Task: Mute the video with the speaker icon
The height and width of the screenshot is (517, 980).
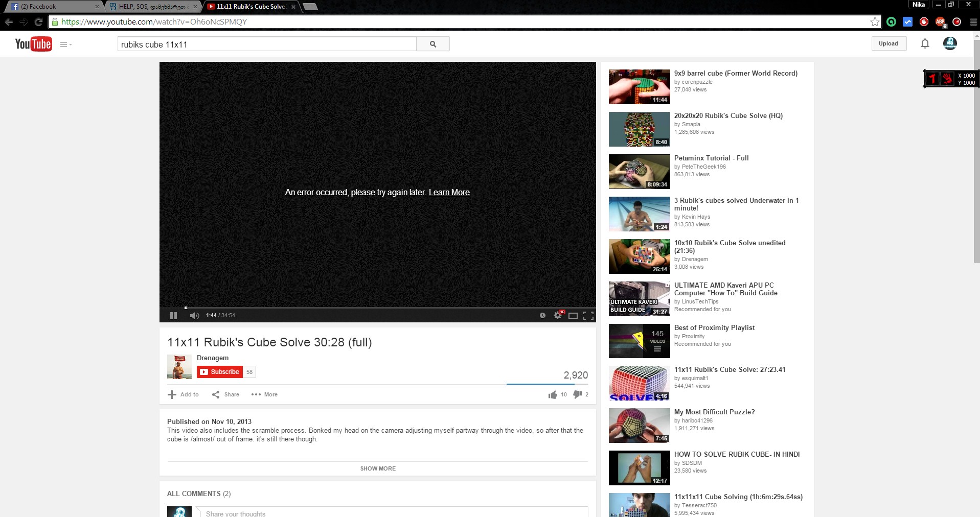Action: (x=194, y=316)
